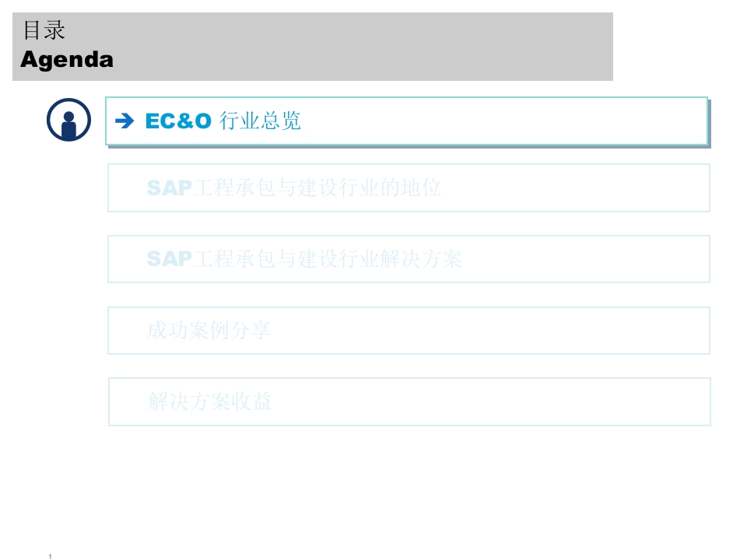This screenshot has width=747, height=560.
Task: Click the 行业总览 text
Action: point(260,121)
